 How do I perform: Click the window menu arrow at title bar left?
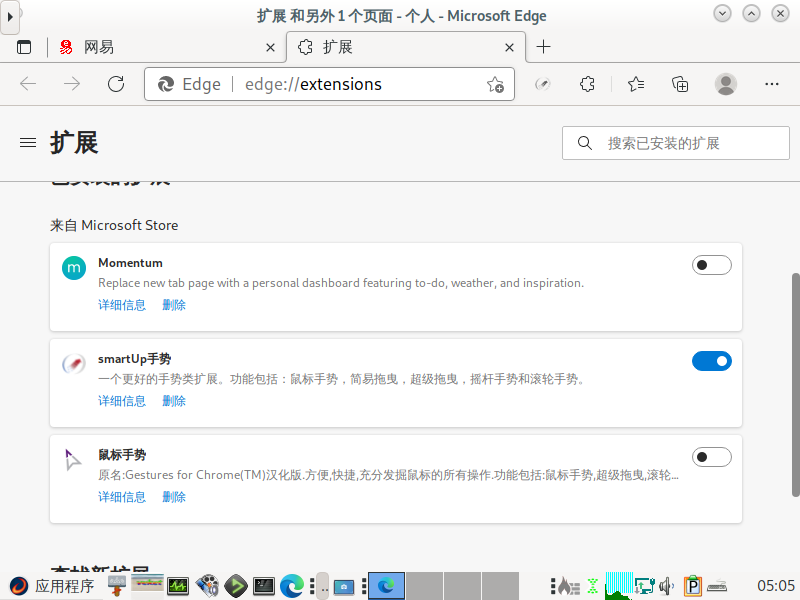coord(10,17)
